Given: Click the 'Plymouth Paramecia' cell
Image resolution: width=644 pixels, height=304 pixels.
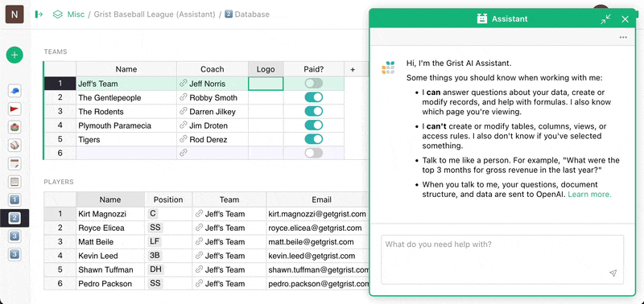Looking at the screenshot, I should (x=126, y=125).
